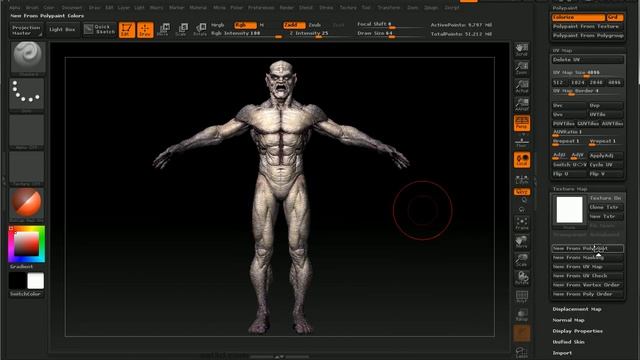
Task: Expand the Normal Map section
Action: (568, 320)
